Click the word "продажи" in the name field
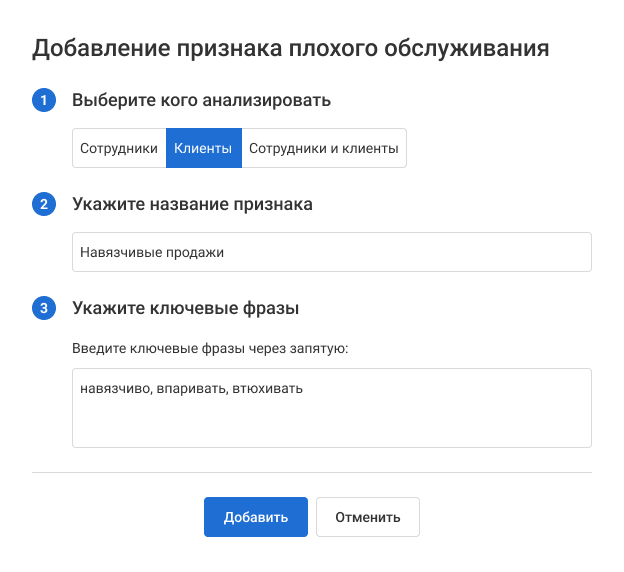This screenshot has width=624, height=572. 196,253
